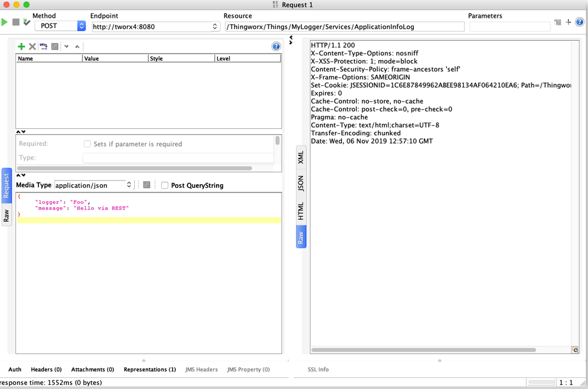The image size is (588, 389).
Task: Click the 1 : 1 cursor position indicator
Action: click(566, 383)
